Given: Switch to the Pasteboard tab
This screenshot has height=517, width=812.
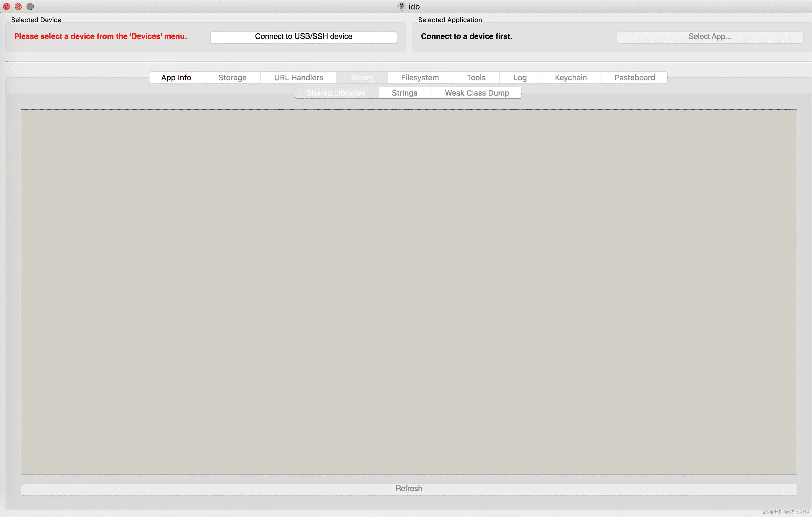Looking at the screenshot, I should (x=635, y=78).
